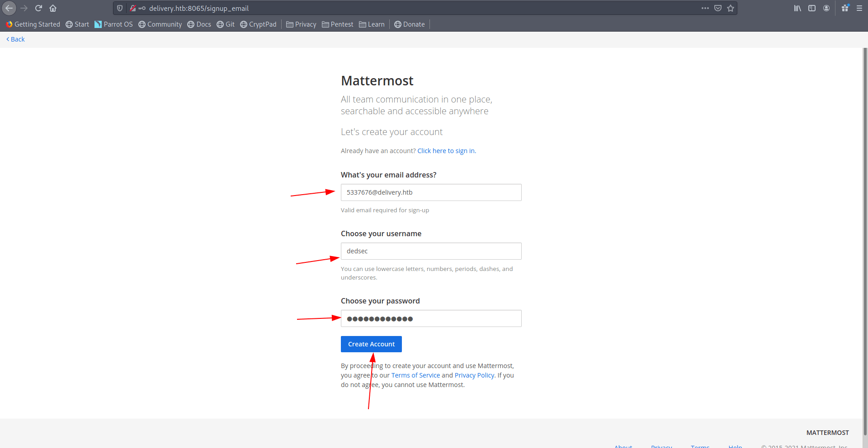Open tracking protection shield icon

(120, 8)
